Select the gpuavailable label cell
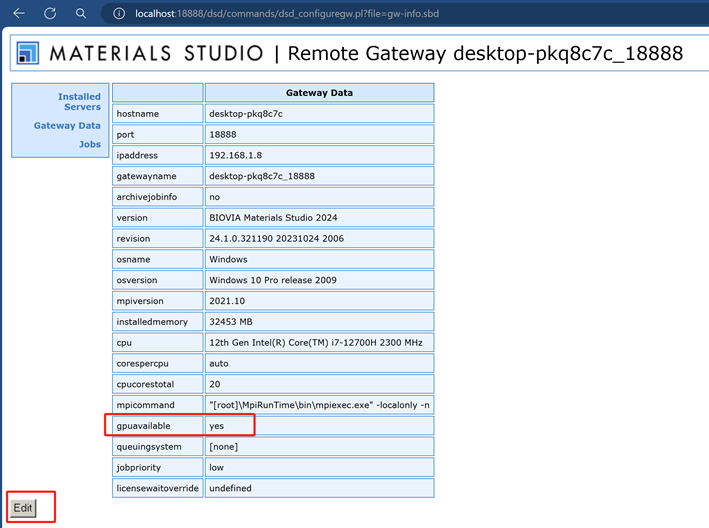The image size is (709, 528). 157,425
